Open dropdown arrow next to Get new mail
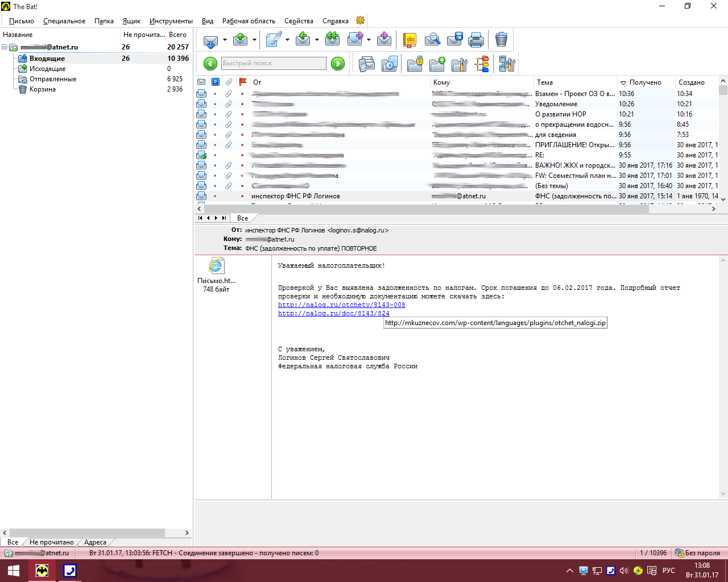The width and height of the screenshot is (728, 582). click(x=225, y=40)
